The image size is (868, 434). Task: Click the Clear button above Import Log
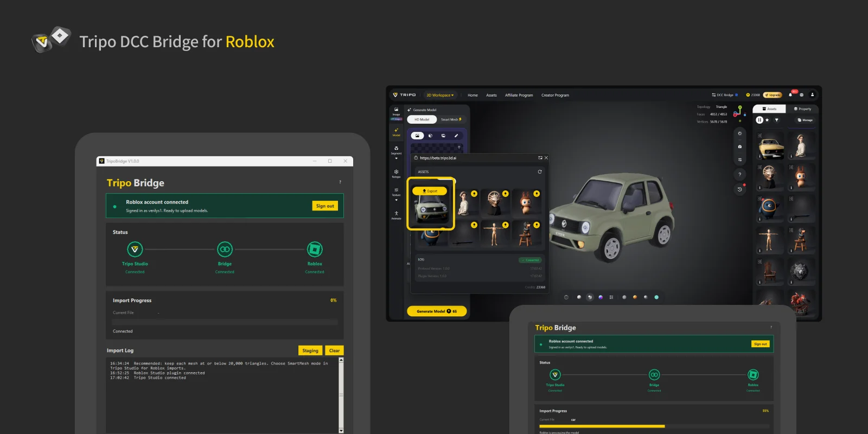tap(335, 350)
